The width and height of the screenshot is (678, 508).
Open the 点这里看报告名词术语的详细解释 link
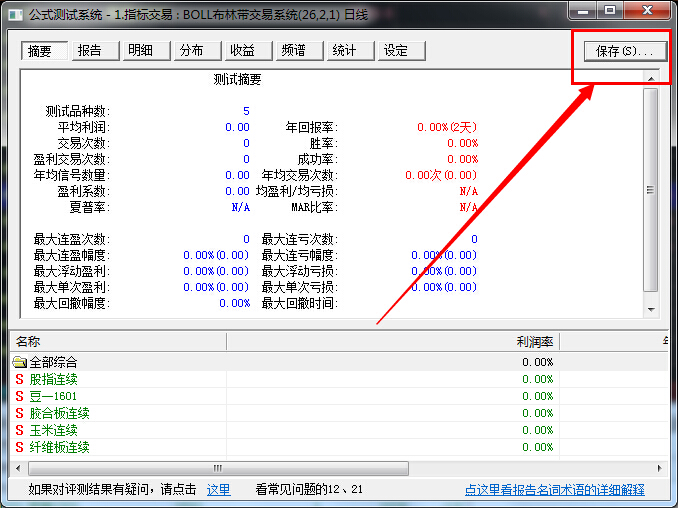pos(554,490)
